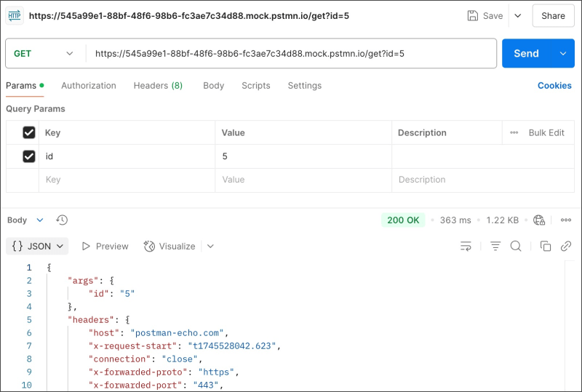
Task: Open the JSON format dropdown
Action: [37, 246]
